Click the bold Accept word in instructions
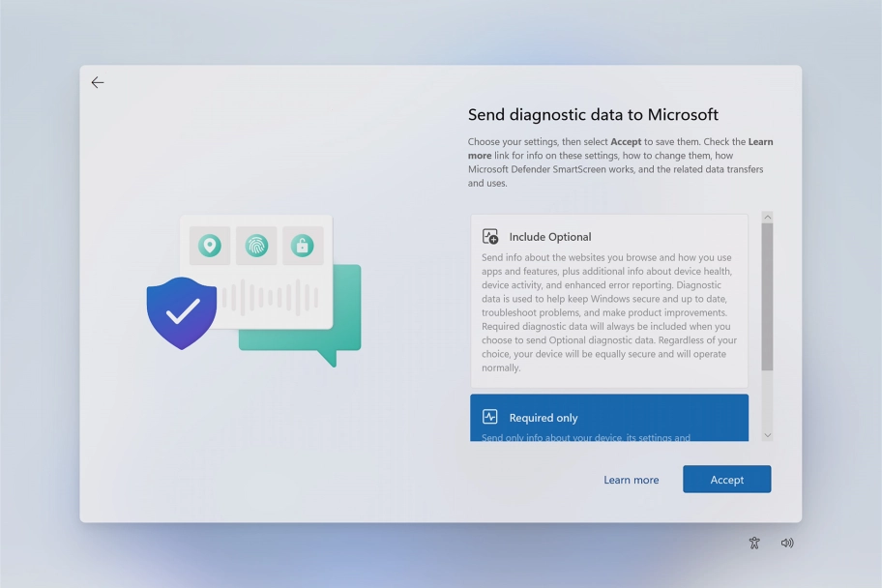Image resolution: width=882 pixels, height=588 pixels. click(626, 142)
